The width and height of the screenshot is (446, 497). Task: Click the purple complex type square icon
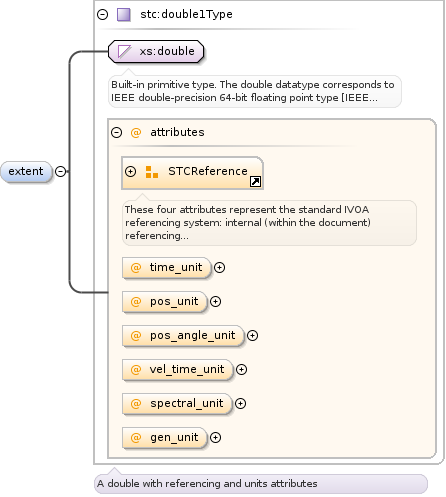pyautogui.click(x=124, y=15)
